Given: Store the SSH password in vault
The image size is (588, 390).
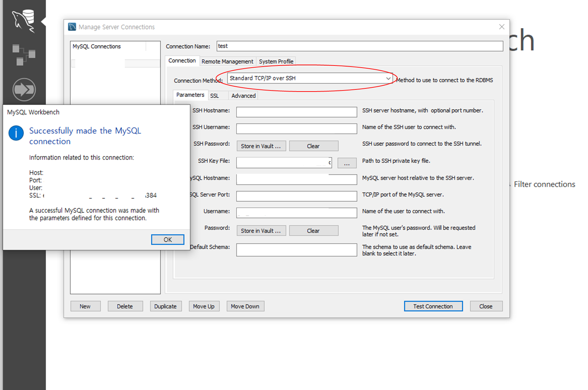Looking at the screenshot, I should 261,146.
